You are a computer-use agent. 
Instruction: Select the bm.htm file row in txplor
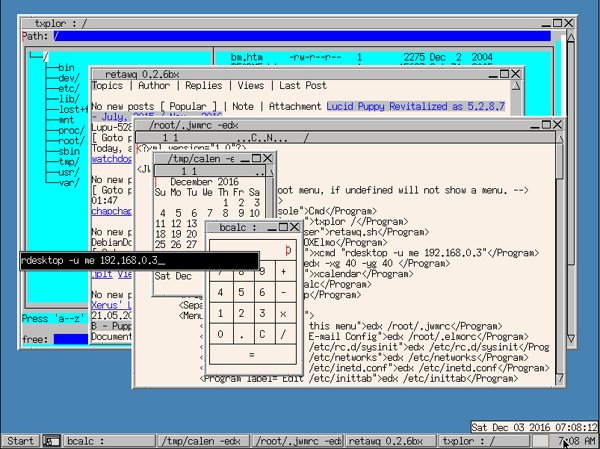pos(361,57)
